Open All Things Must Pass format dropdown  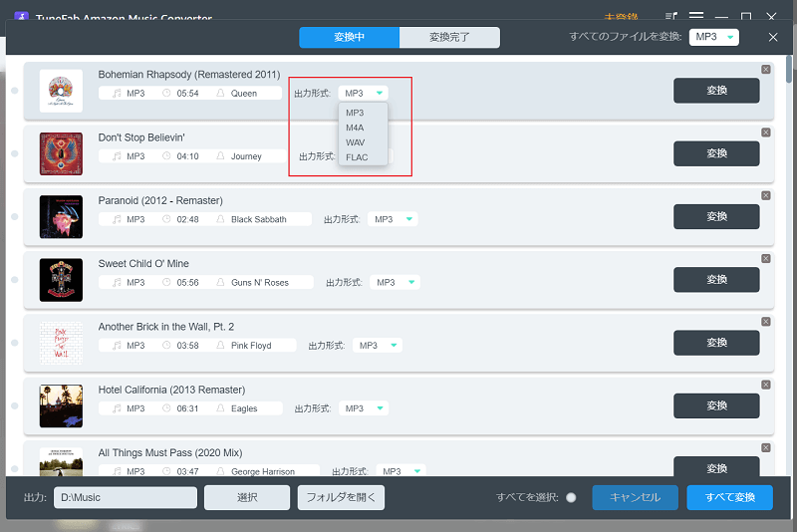click(400, 471)
